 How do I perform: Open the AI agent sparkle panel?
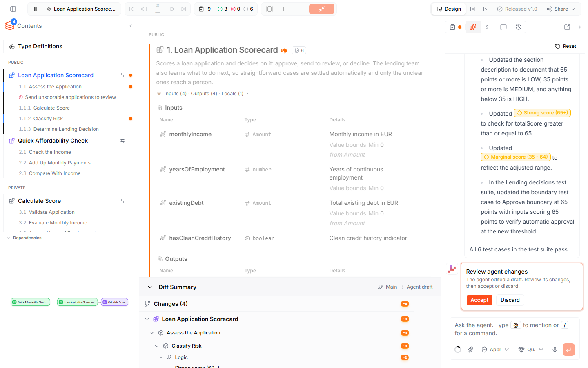[x=473, y=27]
